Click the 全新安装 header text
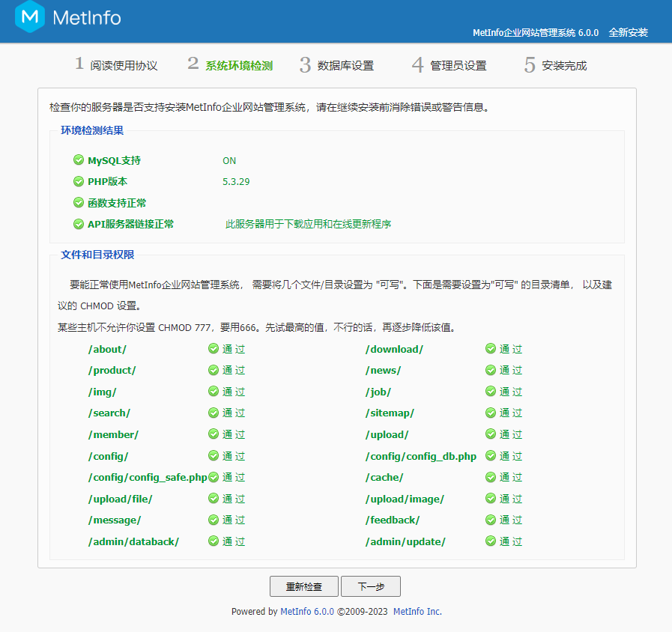The width and height of the screenshot is (672, 632). [629, 32]
